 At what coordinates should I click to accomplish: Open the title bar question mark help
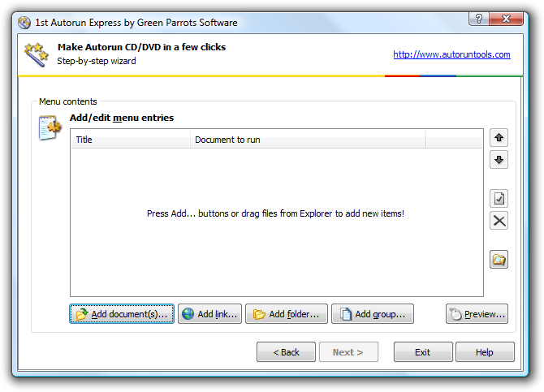pos(479,19)
